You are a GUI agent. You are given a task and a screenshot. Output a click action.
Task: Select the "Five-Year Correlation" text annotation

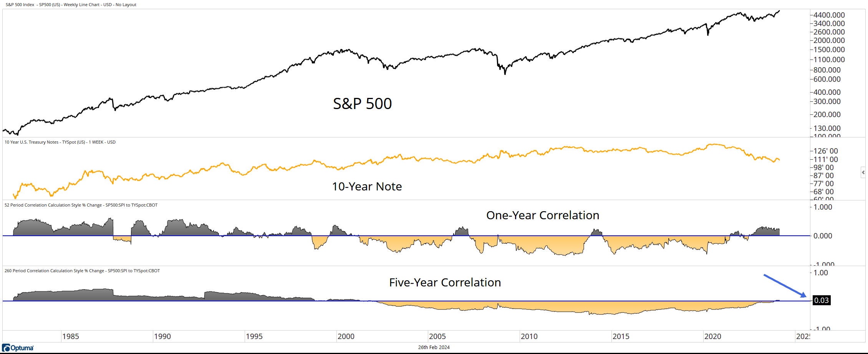(x=445, y=283)
